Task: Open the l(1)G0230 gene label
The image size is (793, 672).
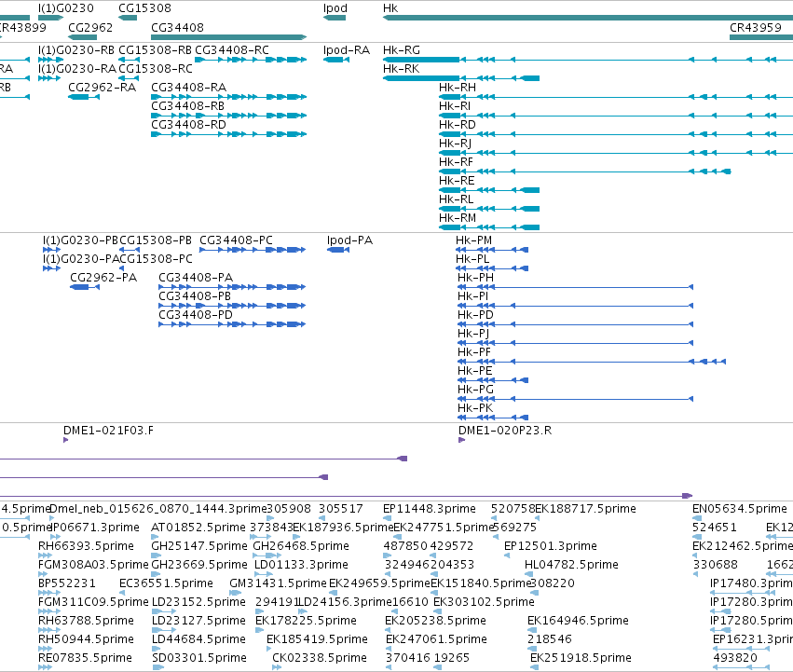Action: pos(66,8)
